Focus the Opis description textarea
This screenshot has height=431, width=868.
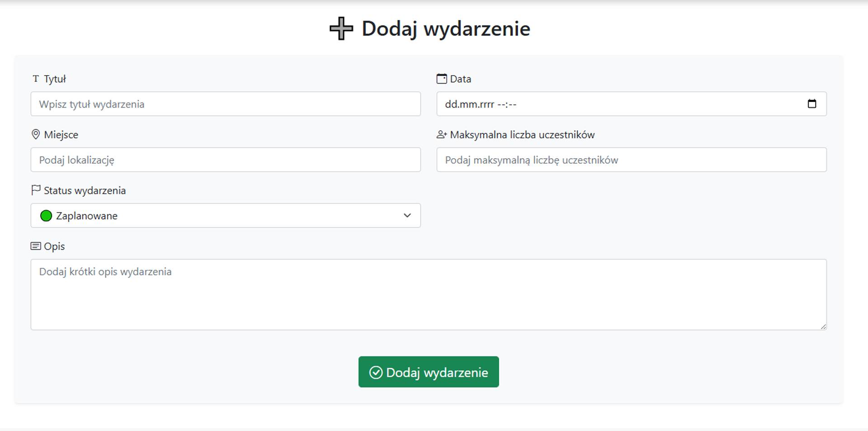pyautogui.click(x=429, y=294)
